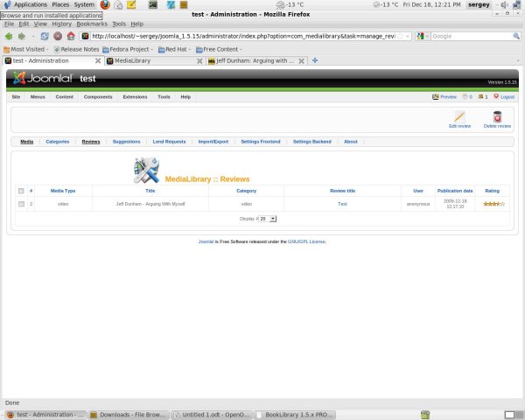The width and height of the screenshot is (525, 420).
Task: Click the Preview link in admin bar
Action: [x=444, y=97]
